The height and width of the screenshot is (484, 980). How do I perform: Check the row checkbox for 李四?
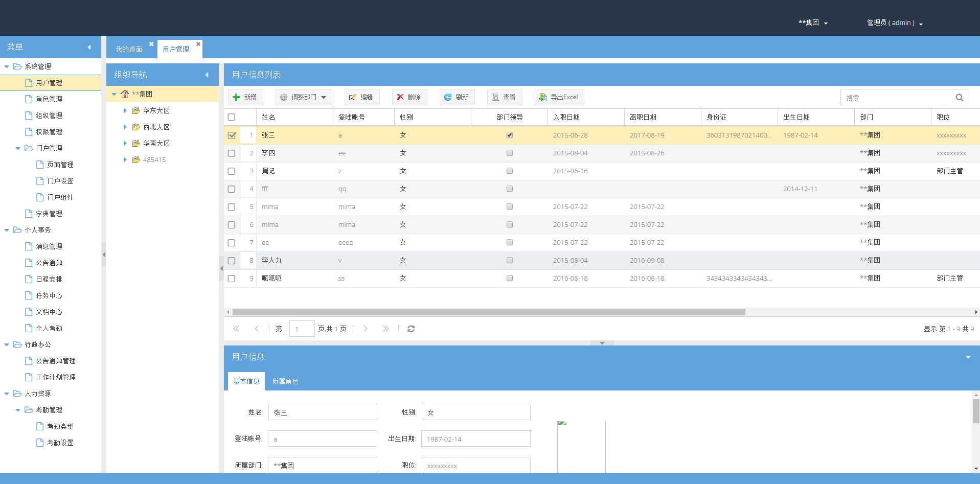pos(232,153)
